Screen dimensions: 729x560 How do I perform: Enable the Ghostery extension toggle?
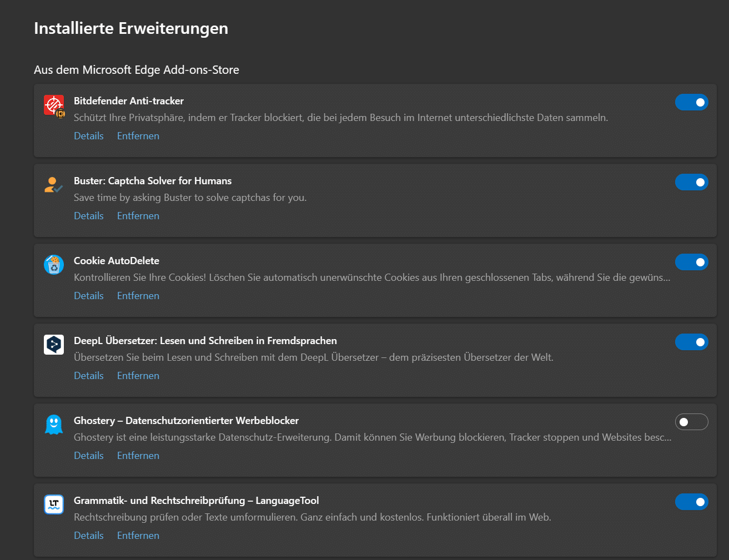(691, 422)
